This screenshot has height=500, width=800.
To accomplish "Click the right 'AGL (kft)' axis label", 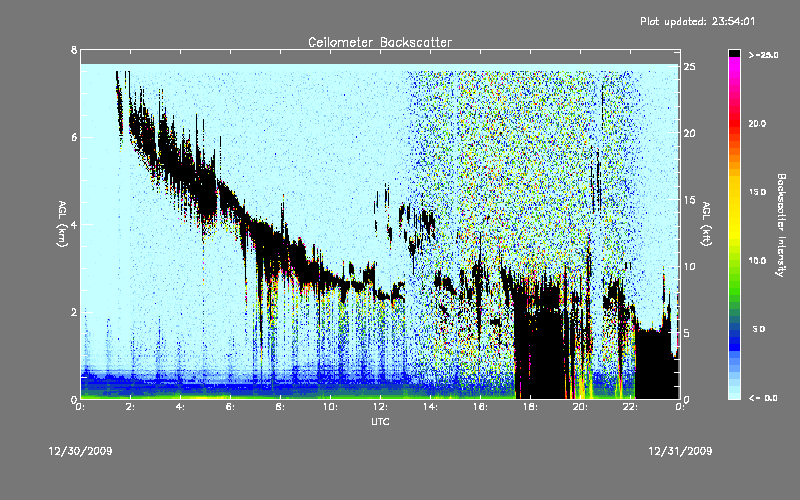I will (x=706, y=224).
